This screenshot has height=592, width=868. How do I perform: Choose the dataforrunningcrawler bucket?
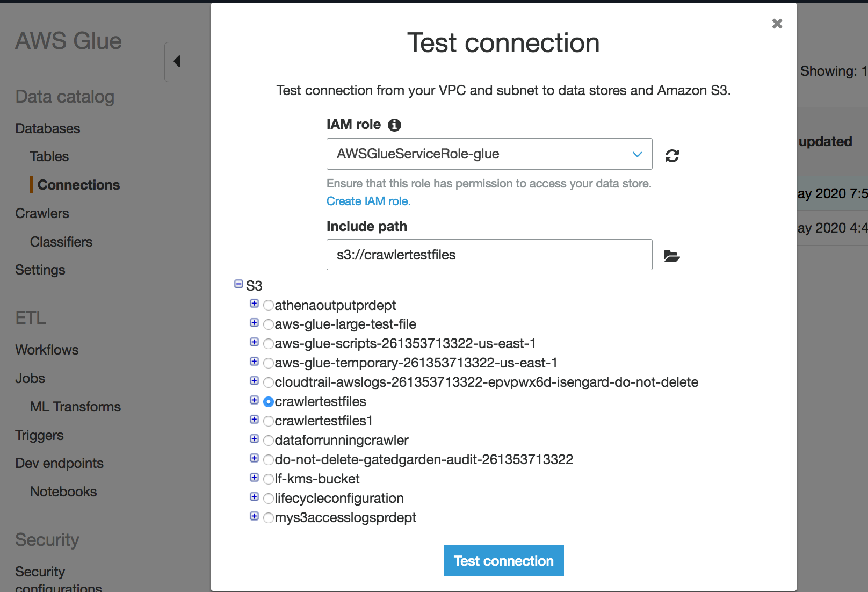click(269, 440)
